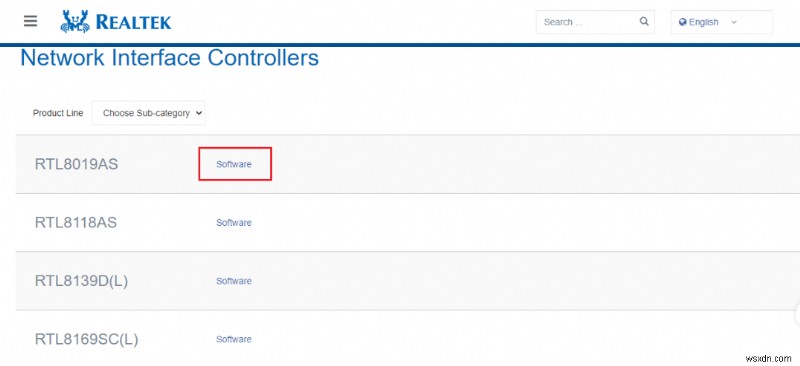800x366 pixels.
Task: Select the RTL8118AS product name
Action: tap(76, 223)
